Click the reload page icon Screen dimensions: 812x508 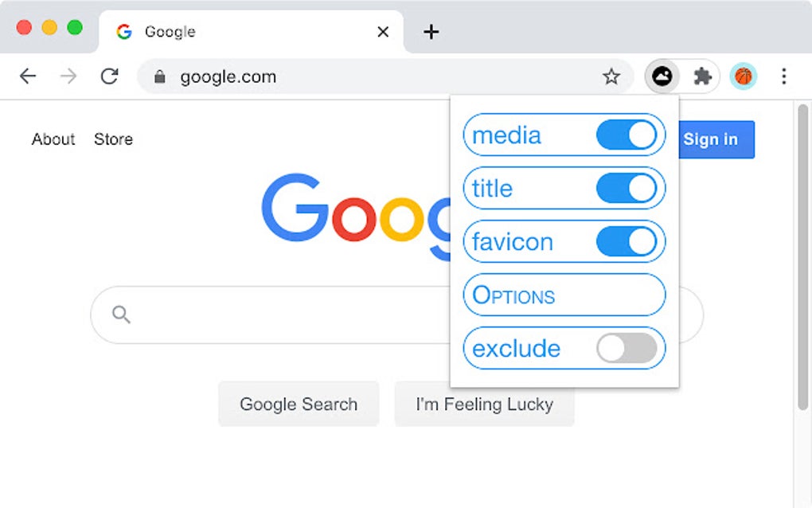[110, 76]
